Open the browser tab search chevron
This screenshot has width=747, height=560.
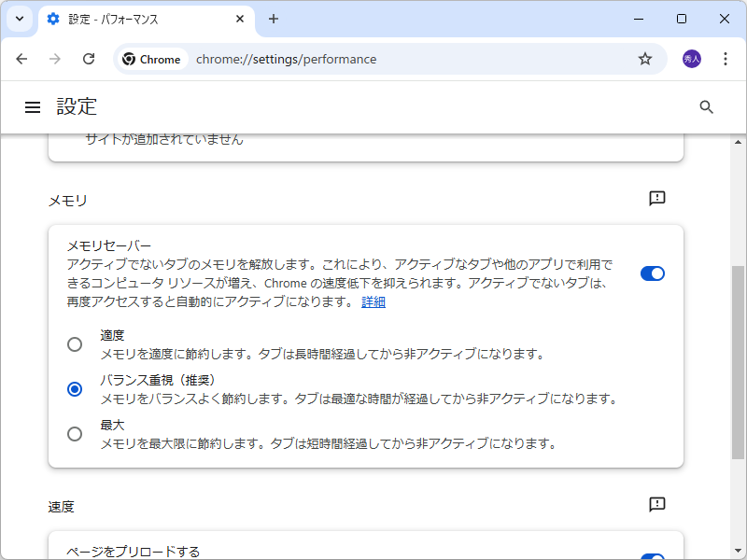[19, 19]
